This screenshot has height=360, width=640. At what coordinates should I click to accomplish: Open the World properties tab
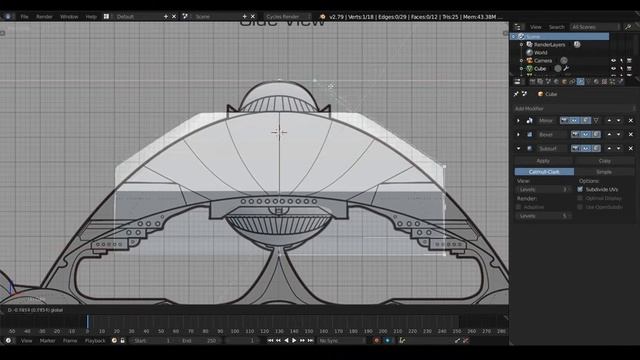(x=556, y=82)
